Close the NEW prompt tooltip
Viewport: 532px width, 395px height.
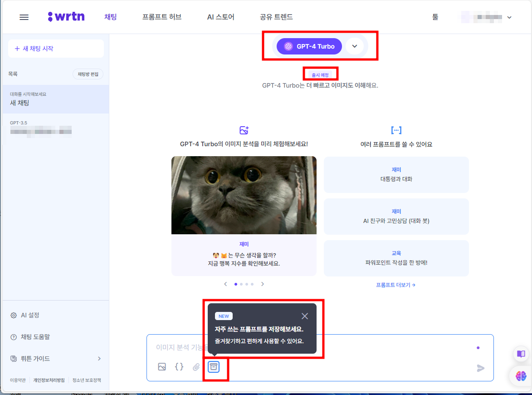(305, 316)
